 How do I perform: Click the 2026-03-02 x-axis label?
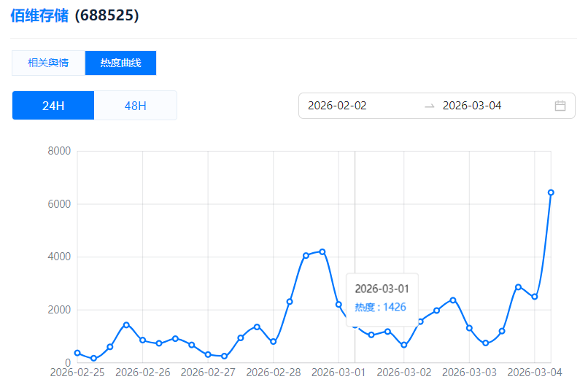403,373
